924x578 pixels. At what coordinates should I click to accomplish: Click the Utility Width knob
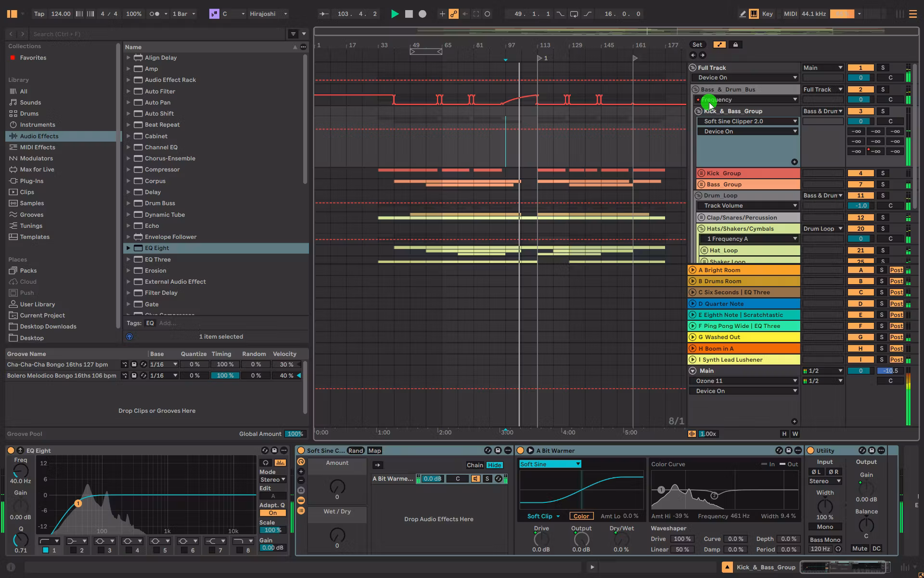[825, 506]
